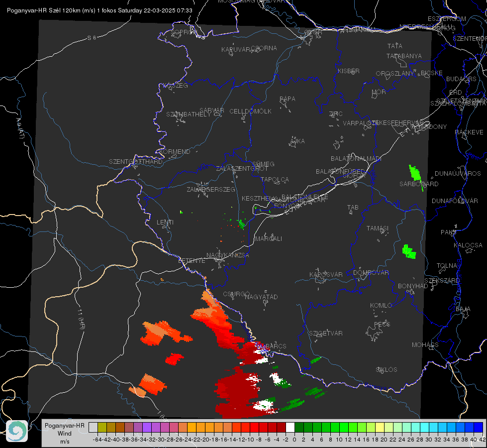
Task: Click the green radar echo east of TAMASI
Action: point(409,251)
